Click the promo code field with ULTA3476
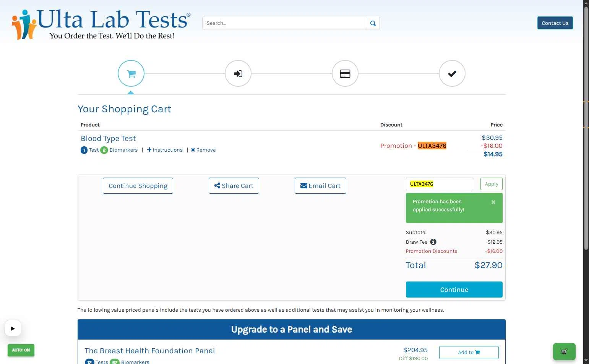 (440, 184)
